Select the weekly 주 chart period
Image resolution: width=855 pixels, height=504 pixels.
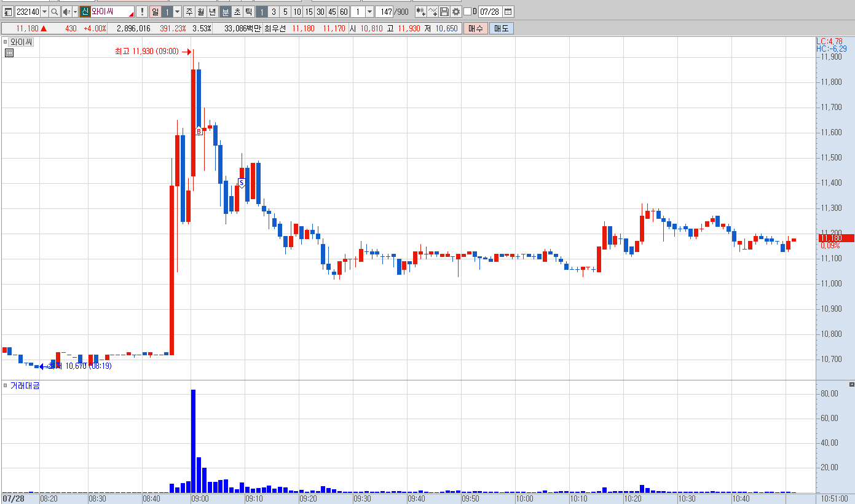tap(189, 12)
